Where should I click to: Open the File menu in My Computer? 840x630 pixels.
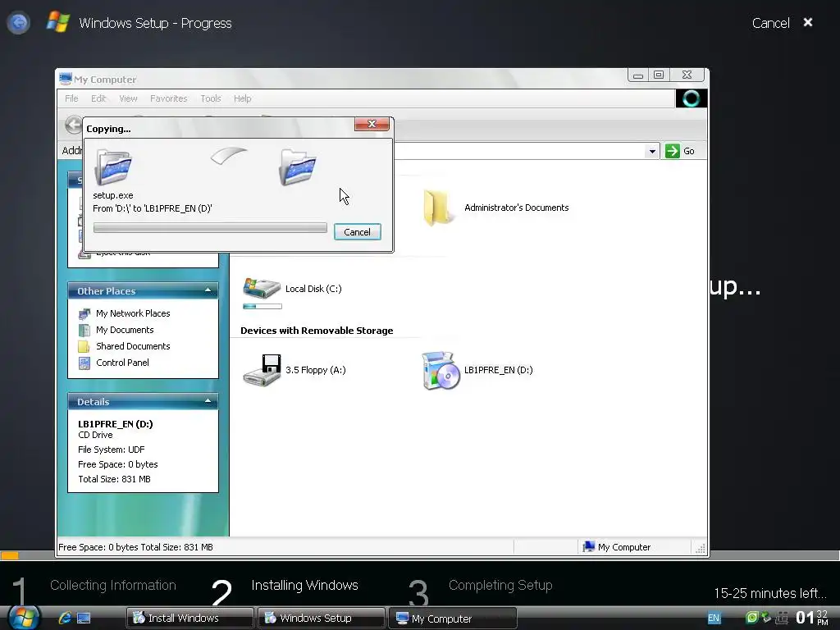(x=71, y=98)
